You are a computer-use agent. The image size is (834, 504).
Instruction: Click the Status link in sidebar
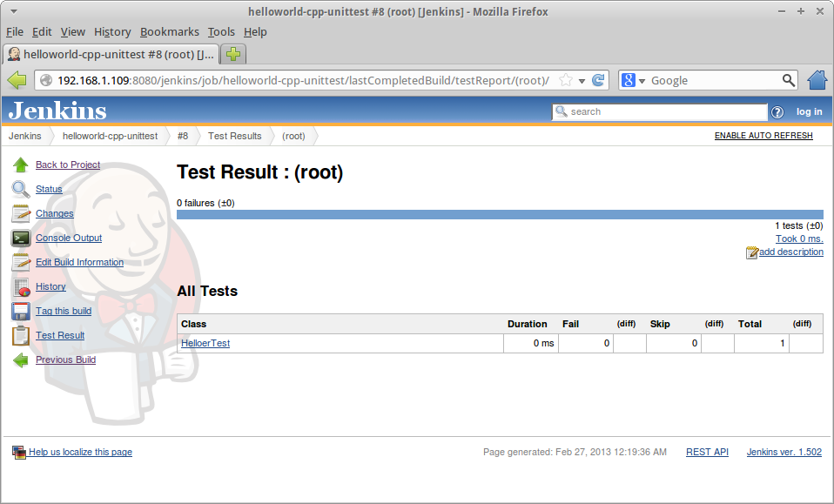(49, 189)
